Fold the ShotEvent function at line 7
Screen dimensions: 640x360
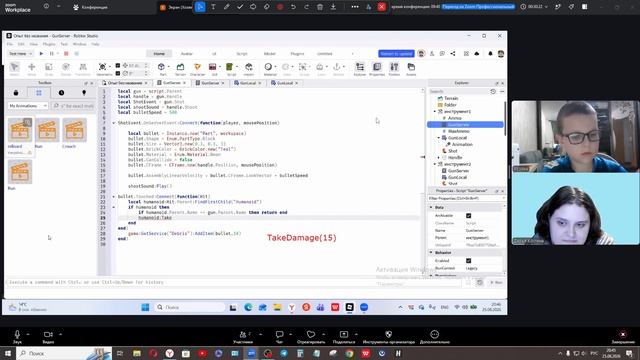coord(114,123)
